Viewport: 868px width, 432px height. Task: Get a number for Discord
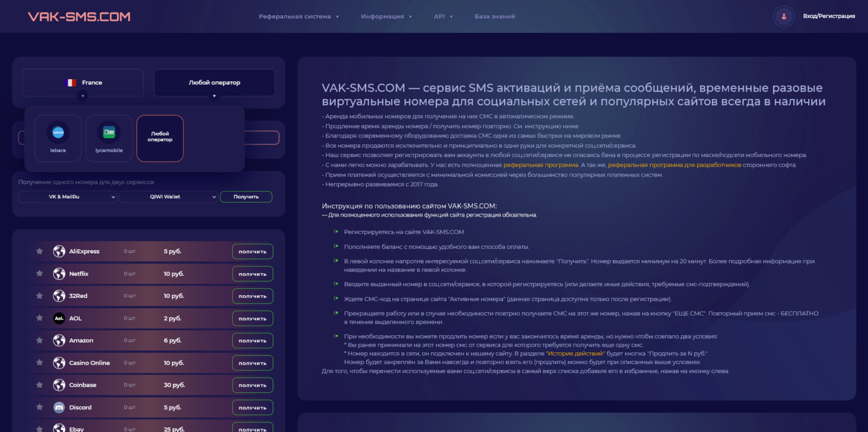[253, 408]
